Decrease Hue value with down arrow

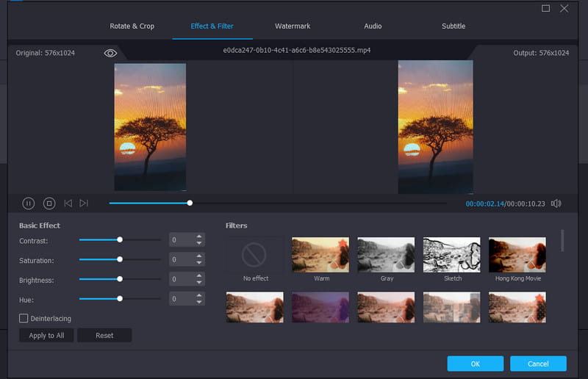199,302
